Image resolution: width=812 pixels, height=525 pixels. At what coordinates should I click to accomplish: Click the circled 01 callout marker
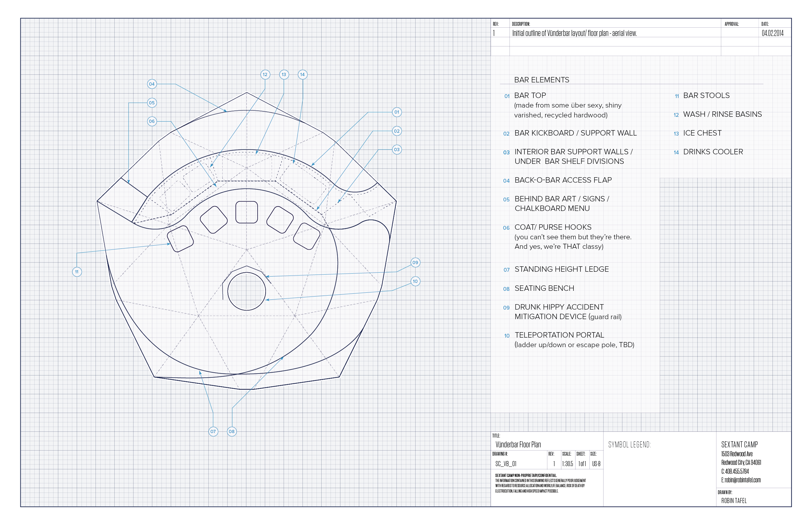[396, 112]
